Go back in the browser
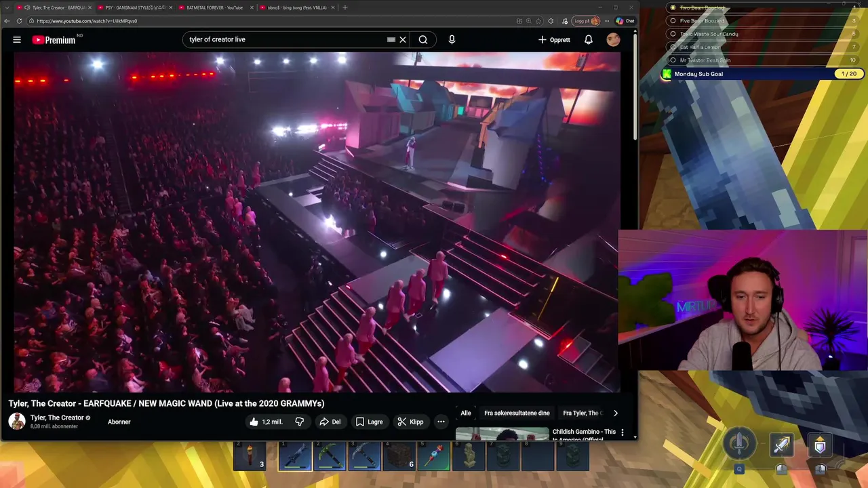868x488 pixels. pyautogui.click(x=7, y=21)
